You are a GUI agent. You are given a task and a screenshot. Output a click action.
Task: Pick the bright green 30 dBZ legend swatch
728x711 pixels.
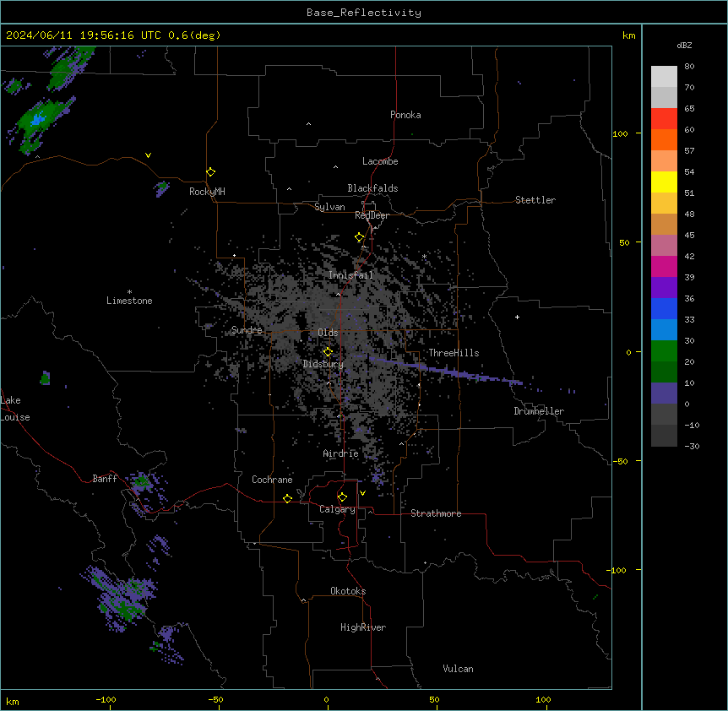pyautogui.click(x=664, y=351)
